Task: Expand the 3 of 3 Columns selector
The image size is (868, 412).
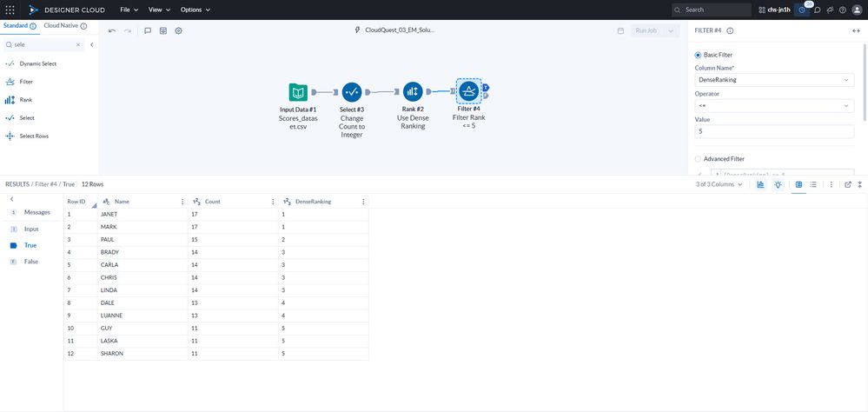Action: pos(719,184)
